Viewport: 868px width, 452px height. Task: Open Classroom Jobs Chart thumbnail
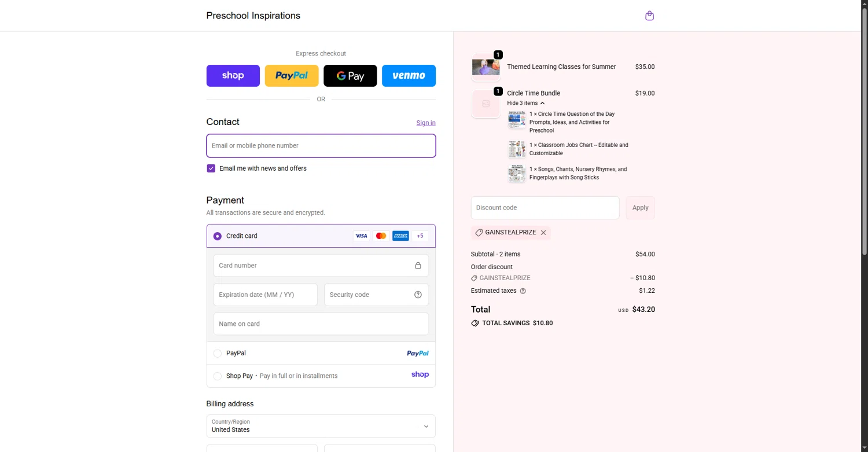click(x=517, y=149)
